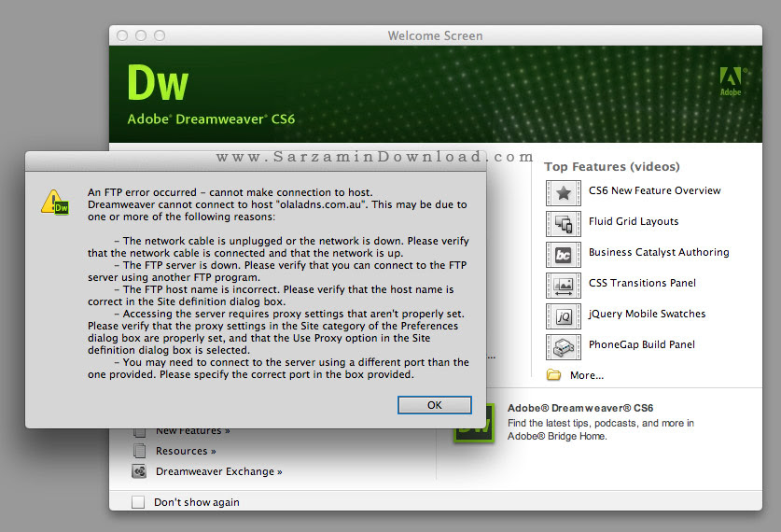Enable the Don't show again checkbox
This screenshot has width=781, height=532.
tap(138, 501)
